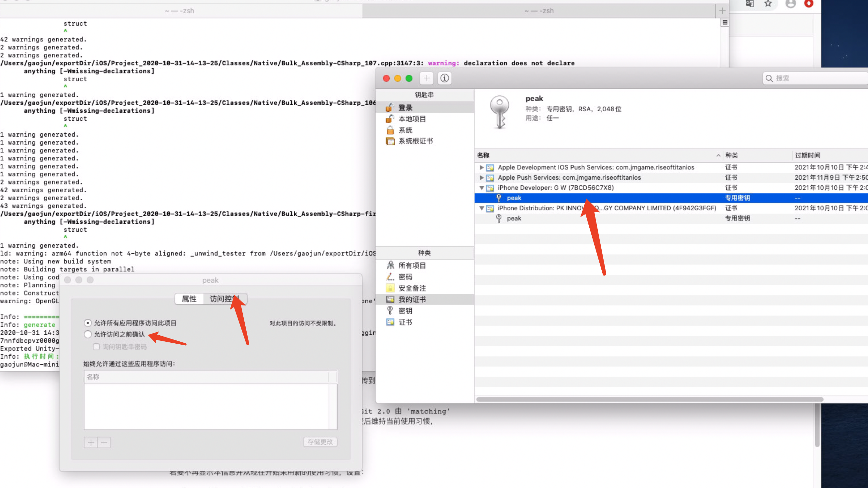
Task: Select Apple Development IOS Push Services row
Action: [671, 167]
